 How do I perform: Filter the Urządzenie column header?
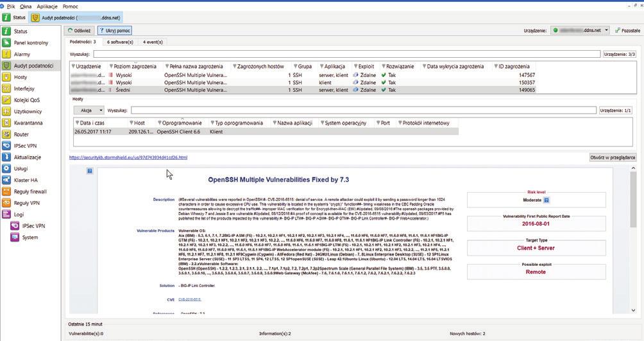(74, 66)
